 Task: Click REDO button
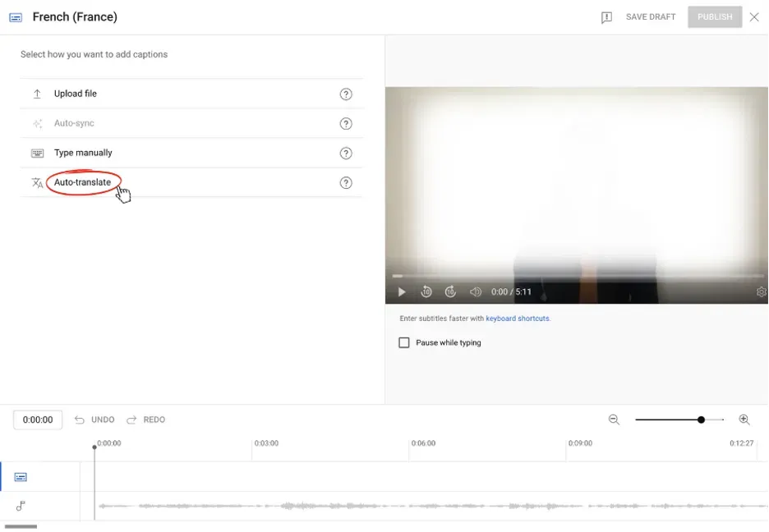145,420
